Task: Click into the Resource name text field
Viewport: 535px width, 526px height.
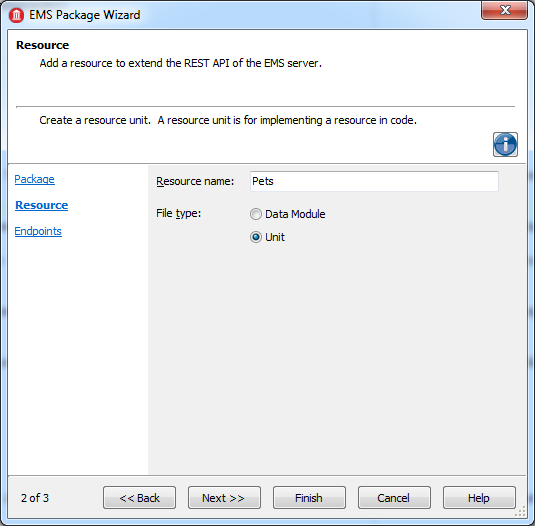Action: (x=374, y=181)
